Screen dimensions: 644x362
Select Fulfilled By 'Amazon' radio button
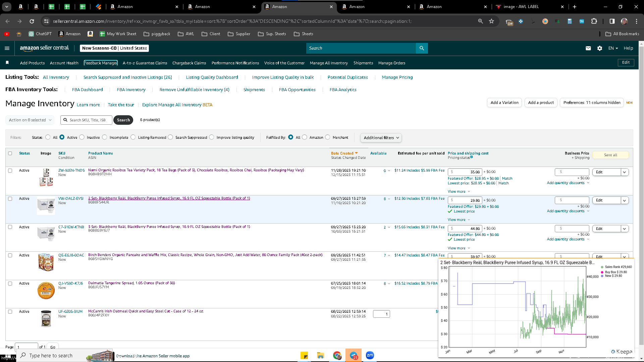(x=305, y=137)
